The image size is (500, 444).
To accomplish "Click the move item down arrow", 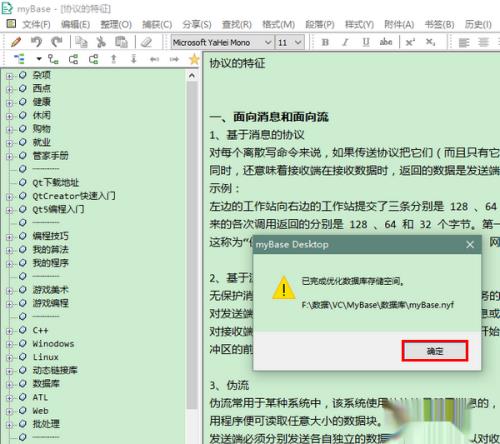I will point(134,59).
